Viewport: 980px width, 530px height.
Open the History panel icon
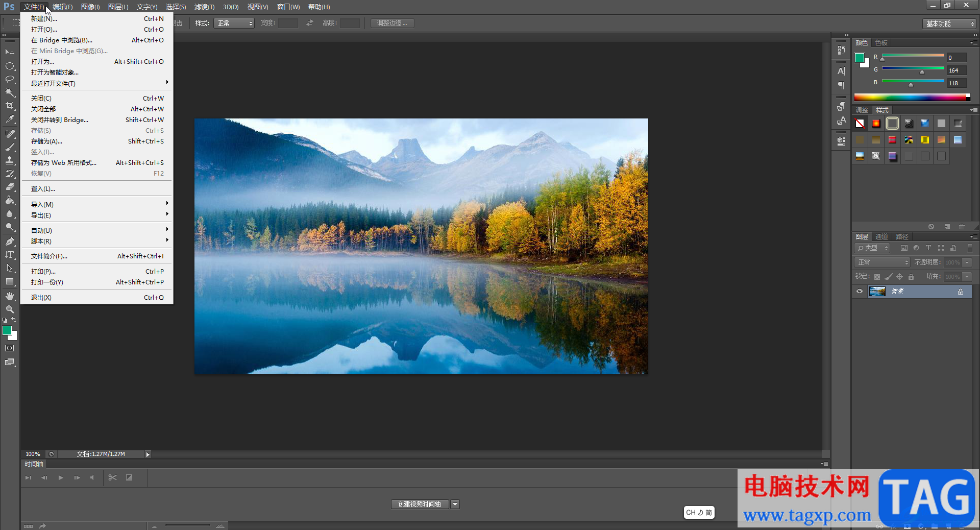(841, 50)
